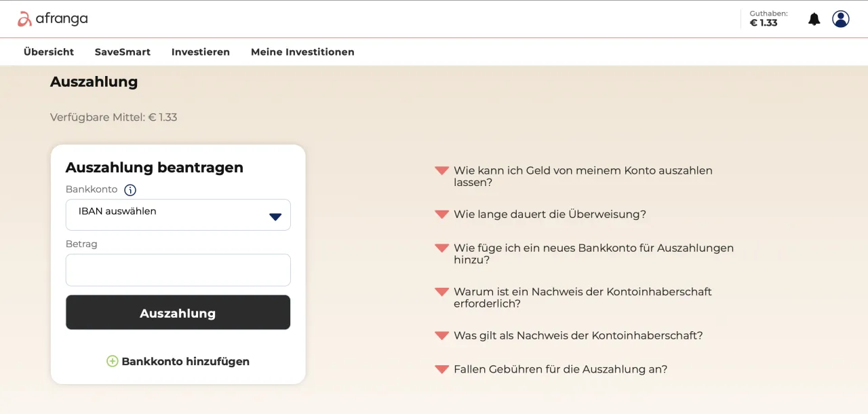The image size is (868, 414).
Task: Click the 'Auszahlung beantragen' heading
Action: (x=155, y=168)
